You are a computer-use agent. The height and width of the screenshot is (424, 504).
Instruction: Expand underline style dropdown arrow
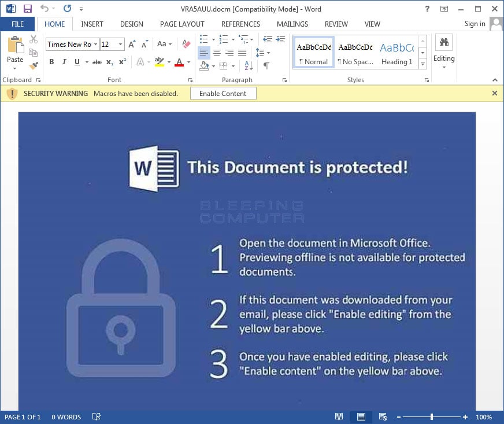(87, 62)
